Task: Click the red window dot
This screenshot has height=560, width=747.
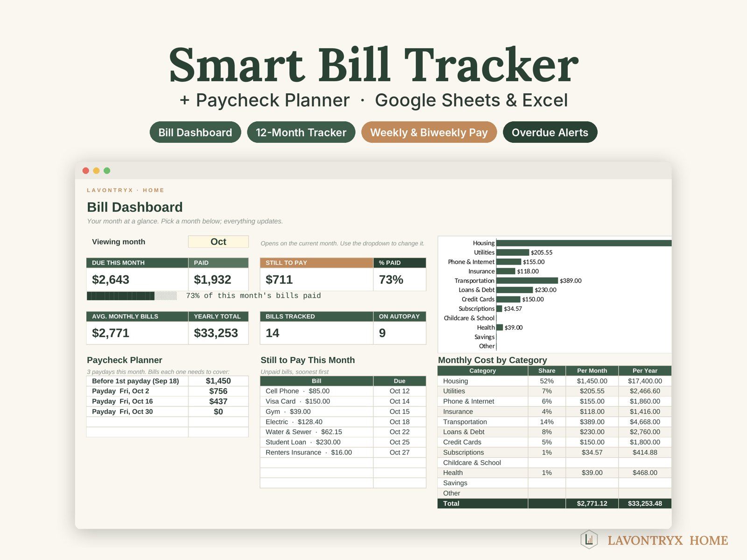Action: (85, 171)
